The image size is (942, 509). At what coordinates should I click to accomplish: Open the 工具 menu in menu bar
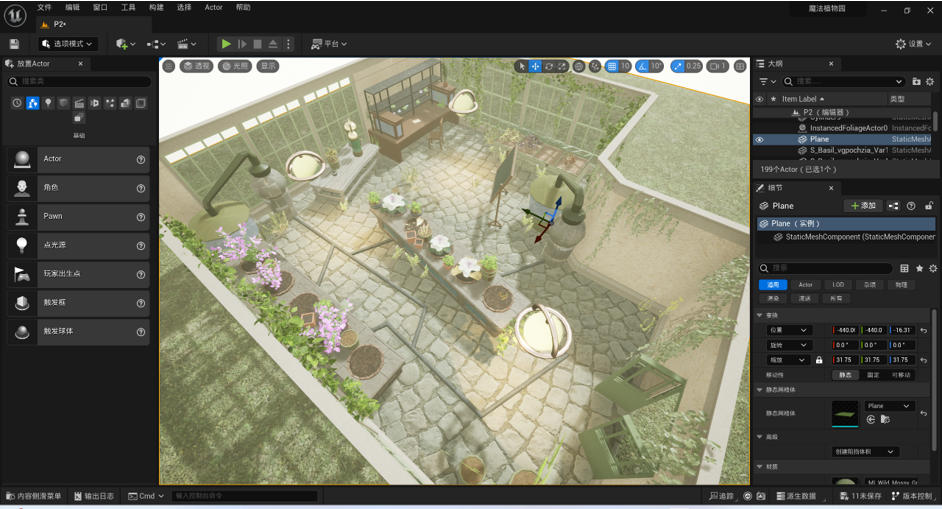coord(128,7)
